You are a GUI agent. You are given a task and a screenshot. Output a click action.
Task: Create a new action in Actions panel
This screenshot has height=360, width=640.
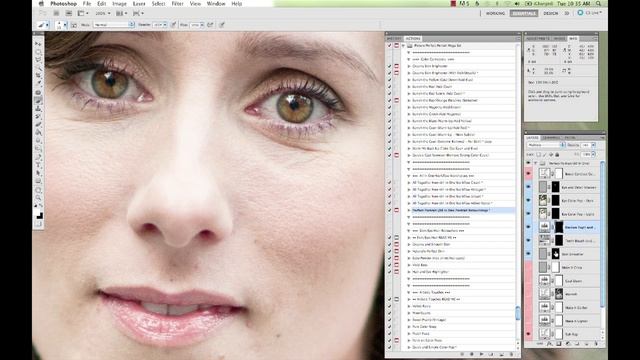[x=501, y=354]
